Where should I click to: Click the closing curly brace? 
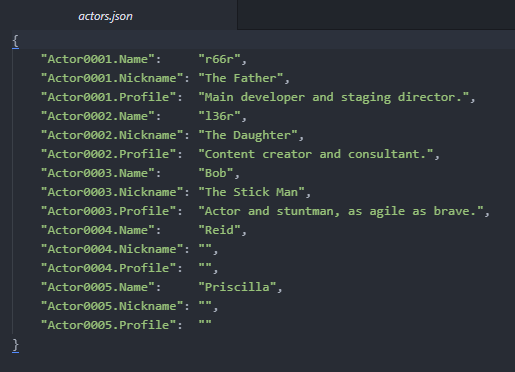tap(15, 345)
